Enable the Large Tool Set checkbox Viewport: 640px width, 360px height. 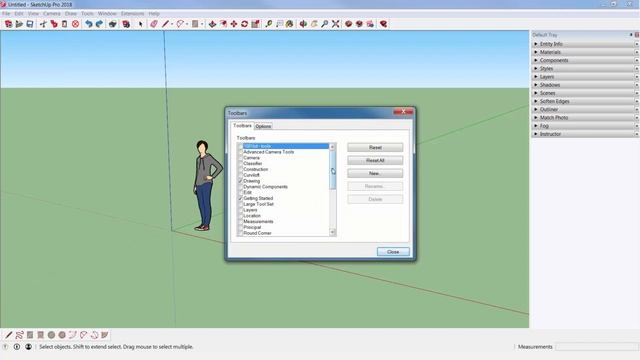click(240, 204)
